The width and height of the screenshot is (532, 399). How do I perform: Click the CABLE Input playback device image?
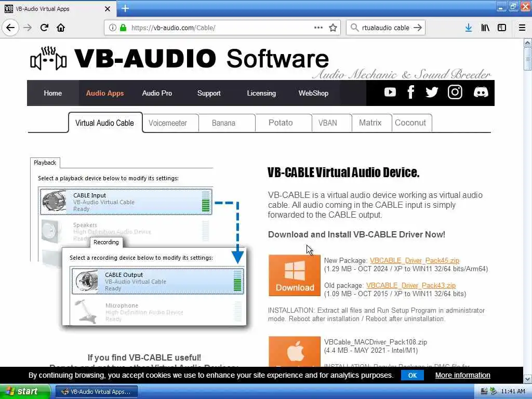[x=54, y=202]
